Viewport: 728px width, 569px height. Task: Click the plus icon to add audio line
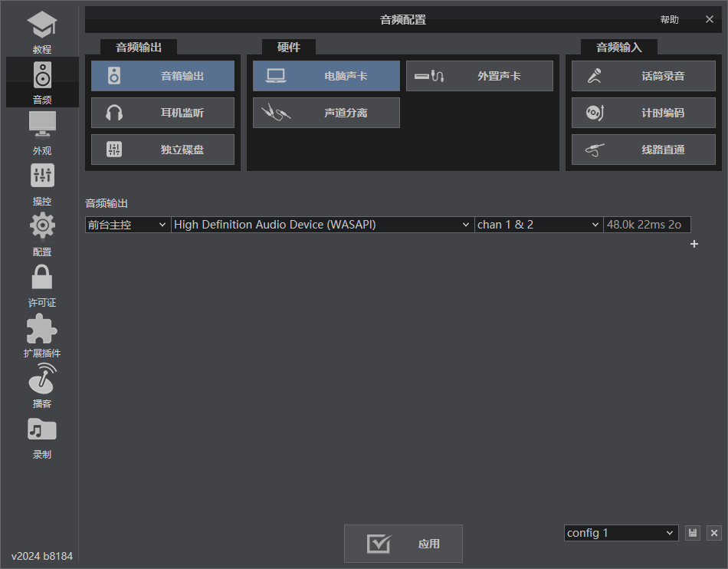[x=694, y=244]
